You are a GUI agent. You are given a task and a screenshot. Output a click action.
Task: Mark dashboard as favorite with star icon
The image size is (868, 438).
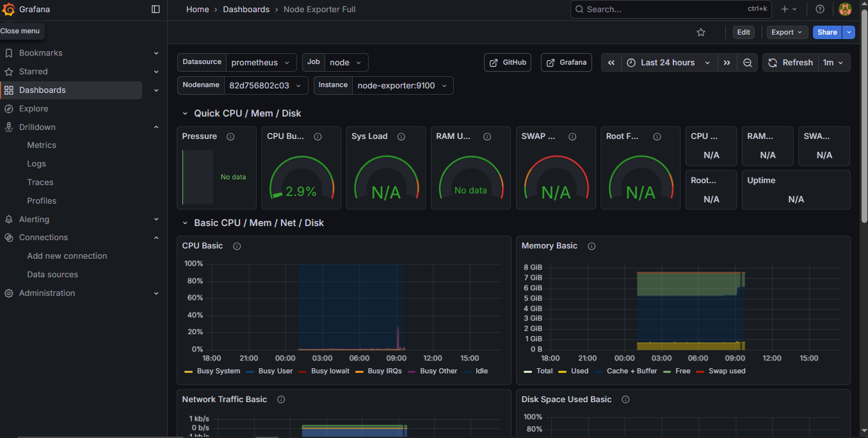click(x=701, y=32)
